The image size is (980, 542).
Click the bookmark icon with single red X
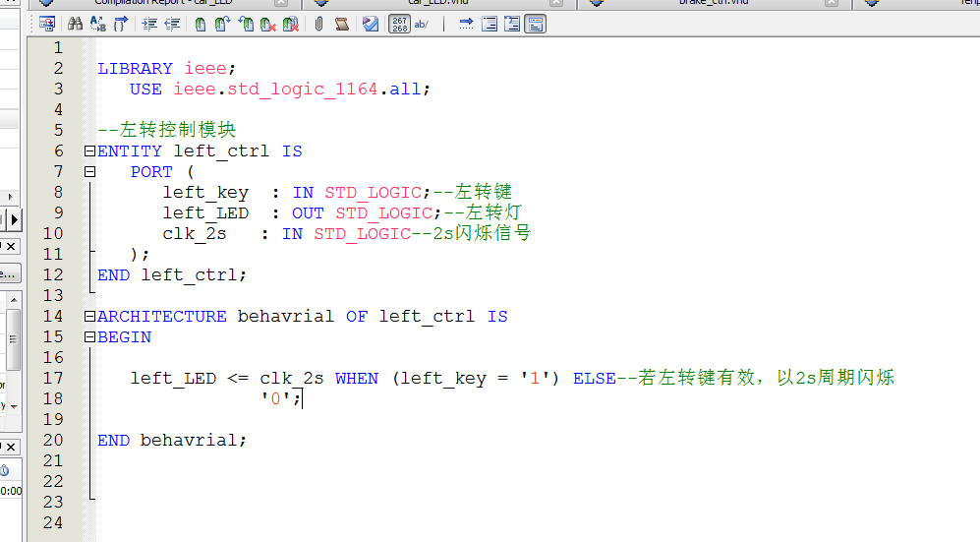268,24
